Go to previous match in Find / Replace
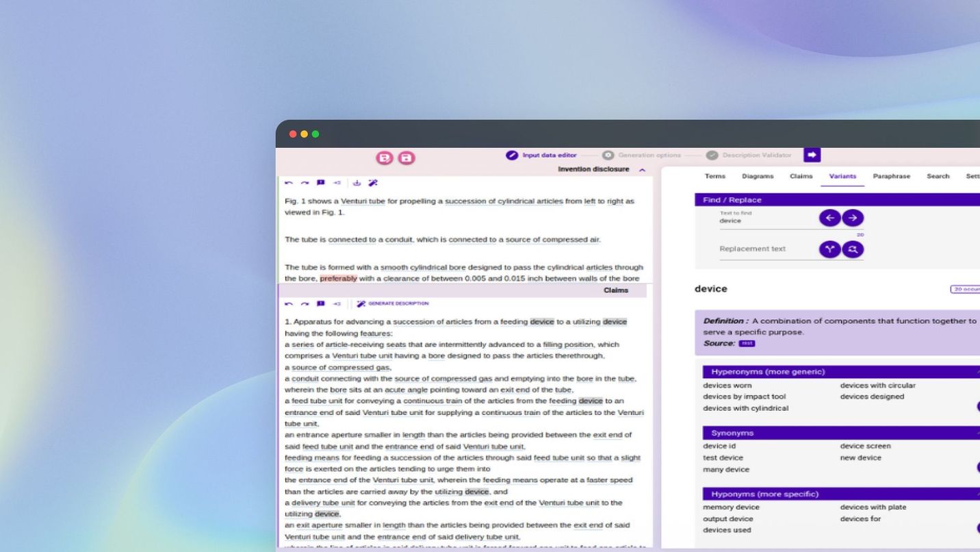 tap(829, 218)
